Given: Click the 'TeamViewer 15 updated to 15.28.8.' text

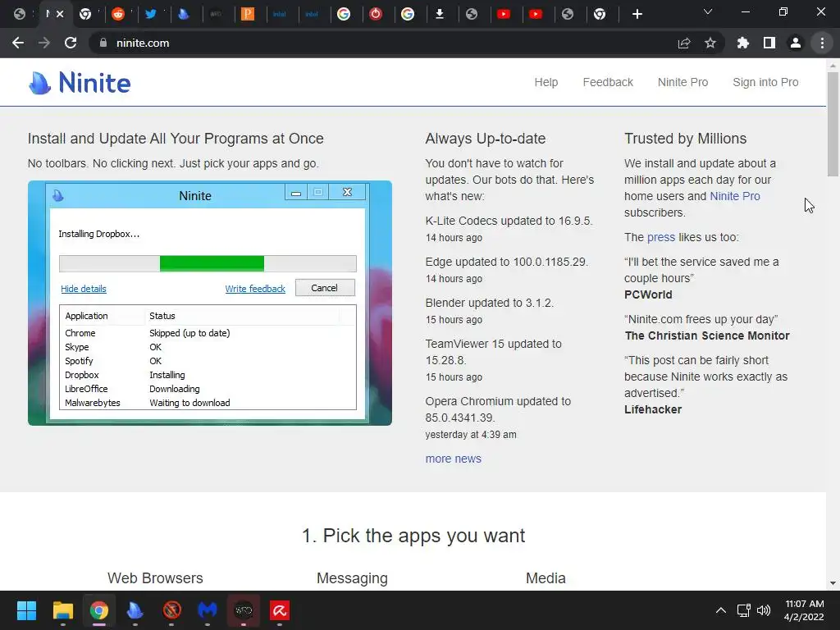Looking at the screenshot, I should coord(493,352).
